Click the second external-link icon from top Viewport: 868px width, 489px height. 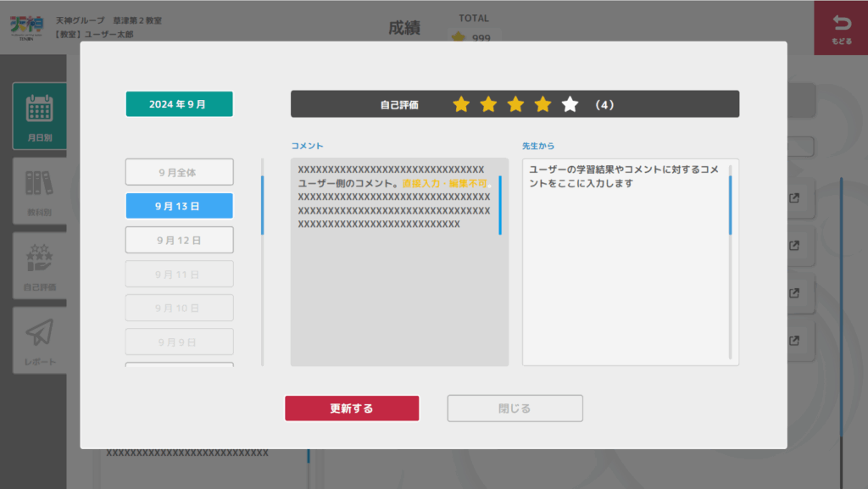point(794,246)
